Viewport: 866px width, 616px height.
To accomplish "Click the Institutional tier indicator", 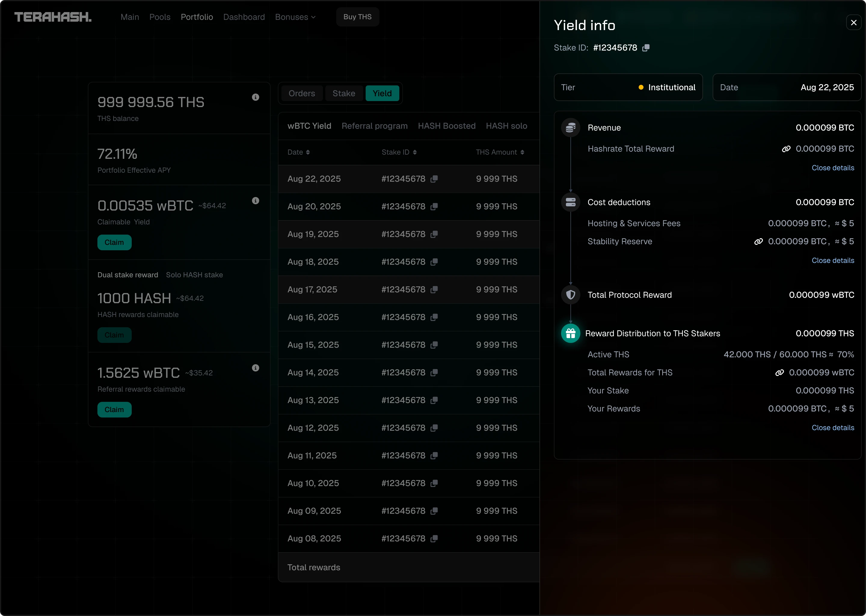I will click(667, 88).
